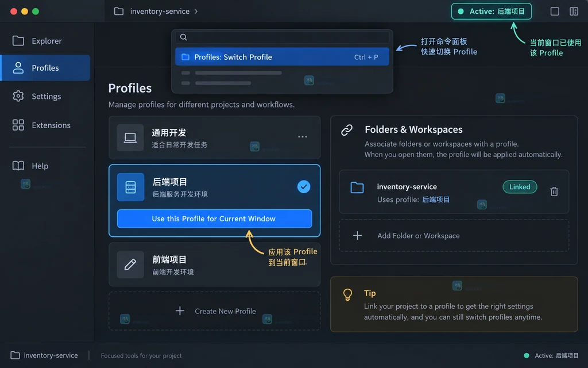Click Add Folder or Workspace

454,235
